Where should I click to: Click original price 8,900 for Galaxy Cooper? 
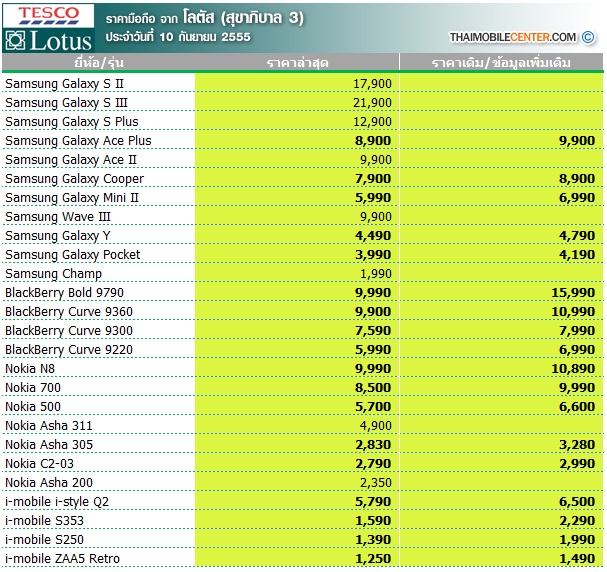click(x=577, y=178)
